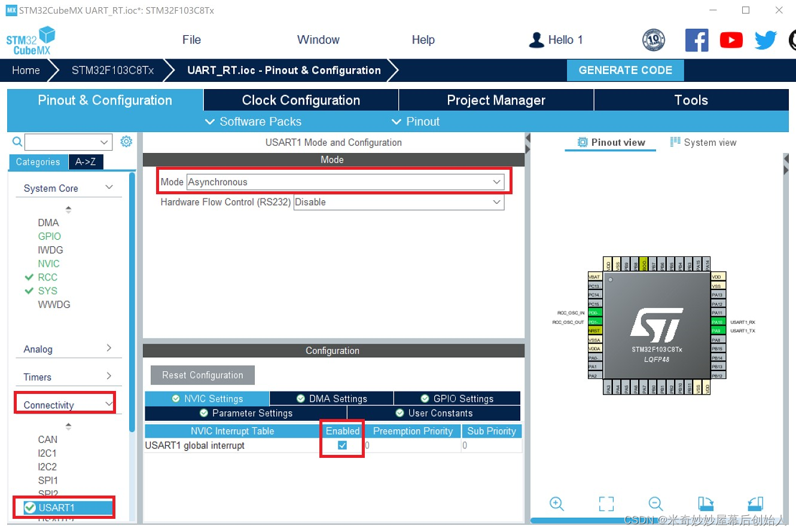Click the PD1 pin labeled RCC_OSC_OUT
796x532 pixels.
pyautogui.click(x=594, y=322)
